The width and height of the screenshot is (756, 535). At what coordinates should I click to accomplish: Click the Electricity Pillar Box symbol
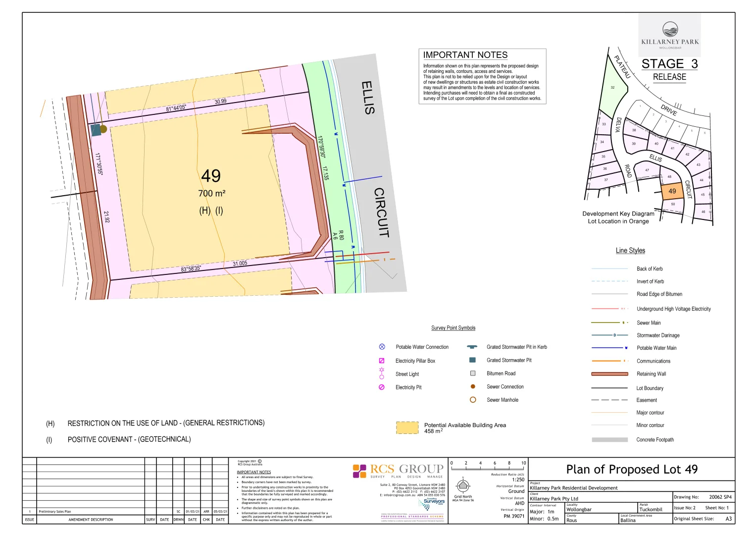coord(382,360)
